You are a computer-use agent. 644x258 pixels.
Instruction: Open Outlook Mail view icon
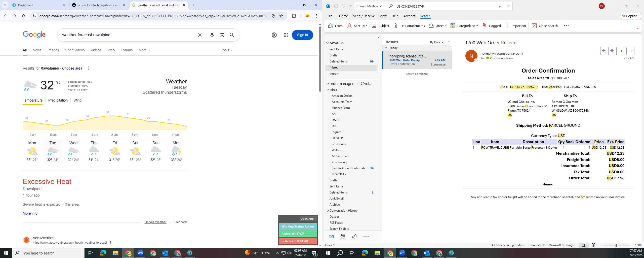click(x=331, y=237)
